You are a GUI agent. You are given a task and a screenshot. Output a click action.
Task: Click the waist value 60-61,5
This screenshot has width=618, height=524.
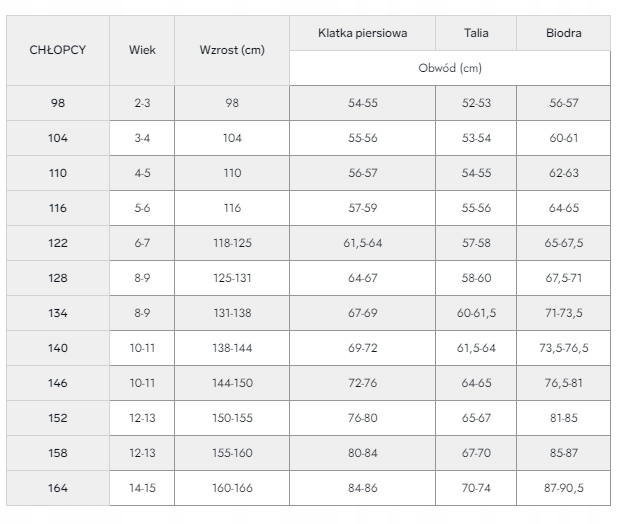476,313
